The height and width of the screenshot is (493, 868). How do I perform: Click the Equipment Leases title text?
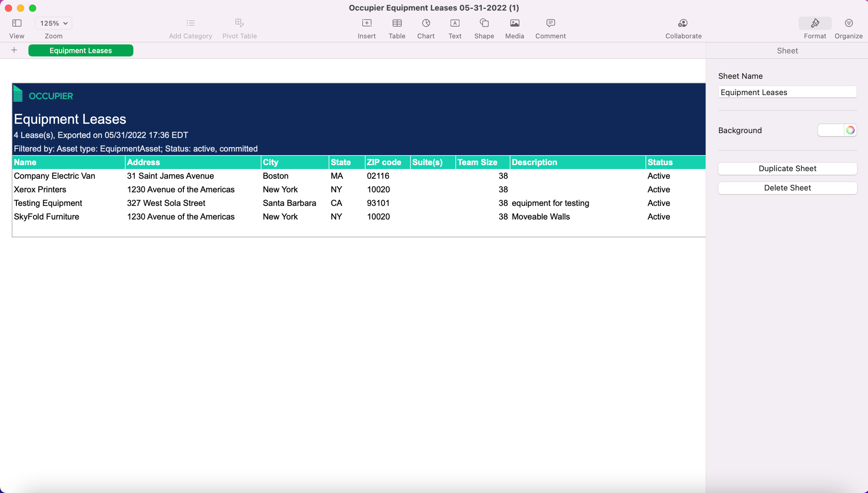pyautogui.click(x=70, y=119)
